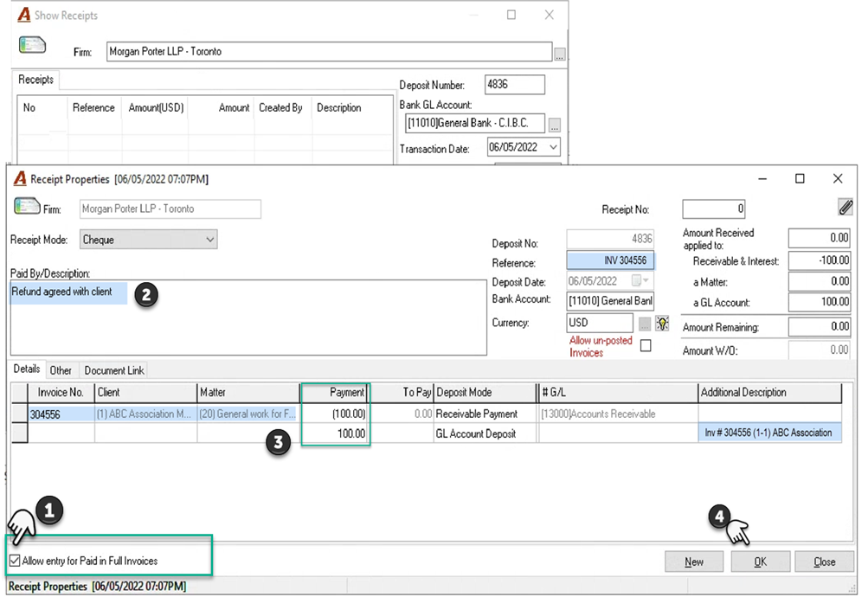The width and height of the screenshot is (868, 597).
Task: Click the receipt icon in Show Receipts window
Action: click(32, 45)
